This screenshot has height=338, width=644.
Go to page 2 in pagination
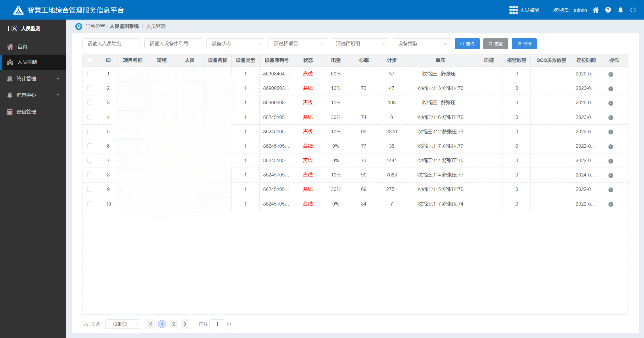click(173, 324)
